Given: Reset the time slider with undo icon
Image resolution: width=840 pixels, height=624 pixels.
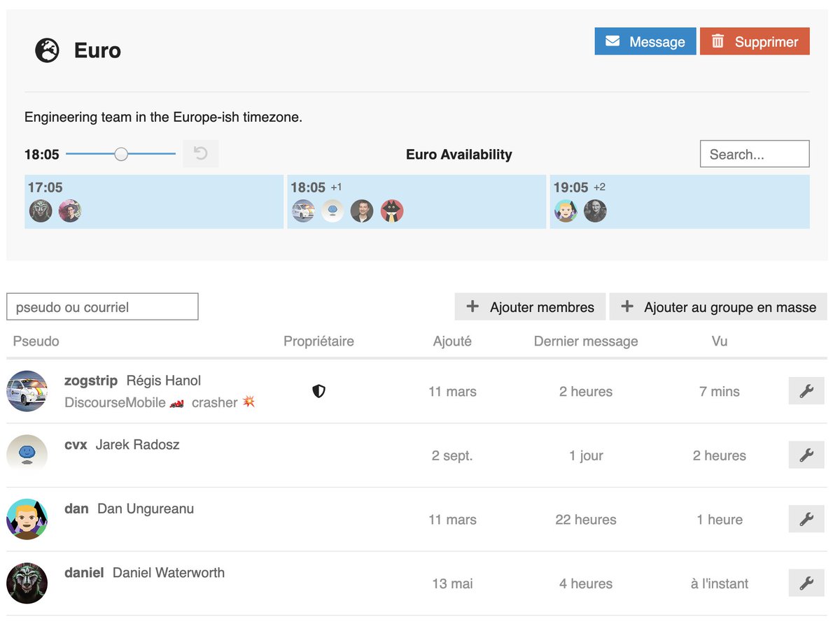Looking at the screenshot, I should tap(201, 154).
